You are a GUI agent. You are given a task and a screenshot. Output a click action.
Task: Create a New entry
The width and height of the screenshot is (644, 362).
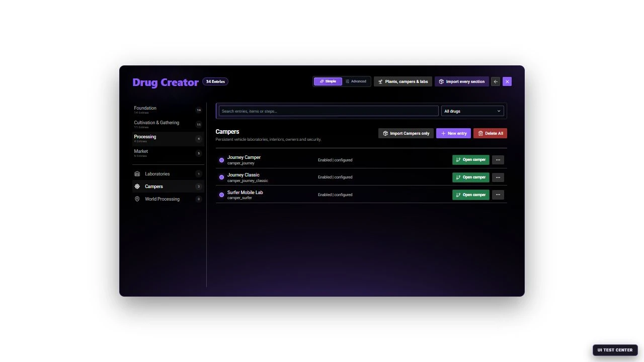pyautogui.click(x=454, y=133)
